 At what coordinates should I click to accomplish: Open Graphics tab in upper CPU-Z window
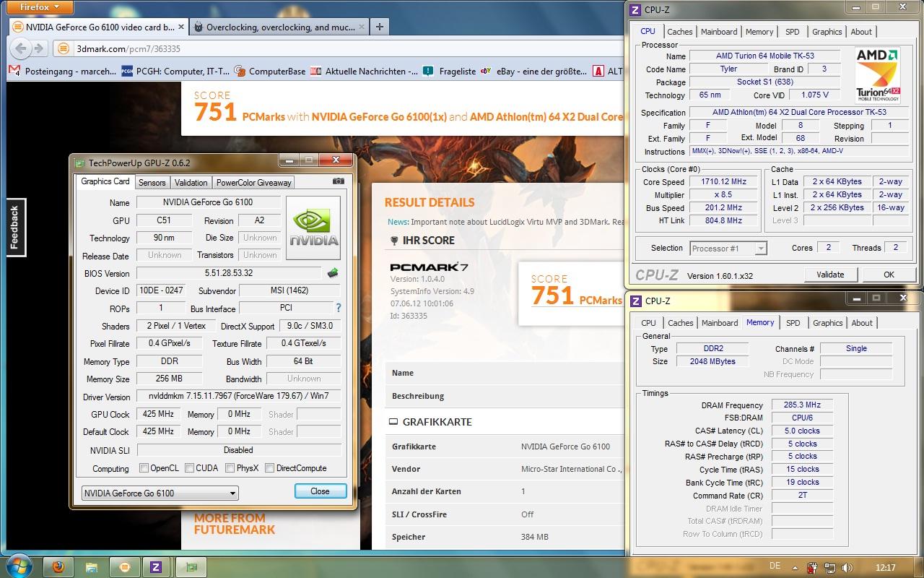[x=827, y=32]
